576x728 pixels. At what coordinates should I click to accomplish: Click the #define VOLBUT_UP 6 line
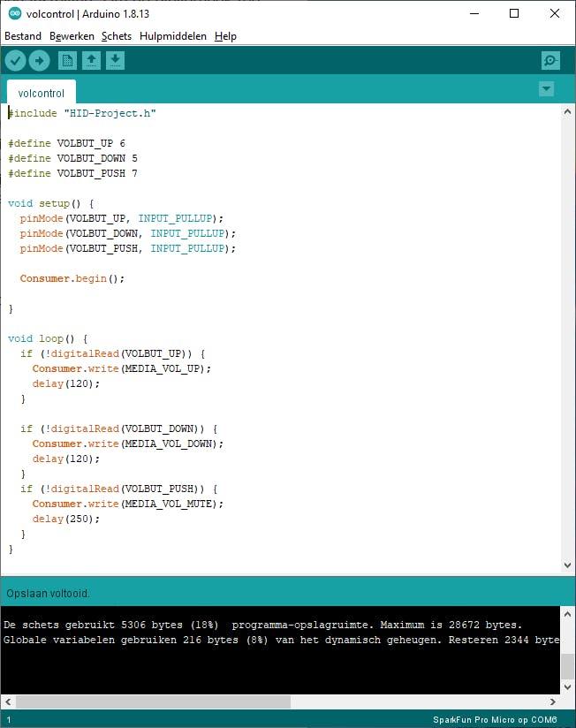tap(67, 143)
